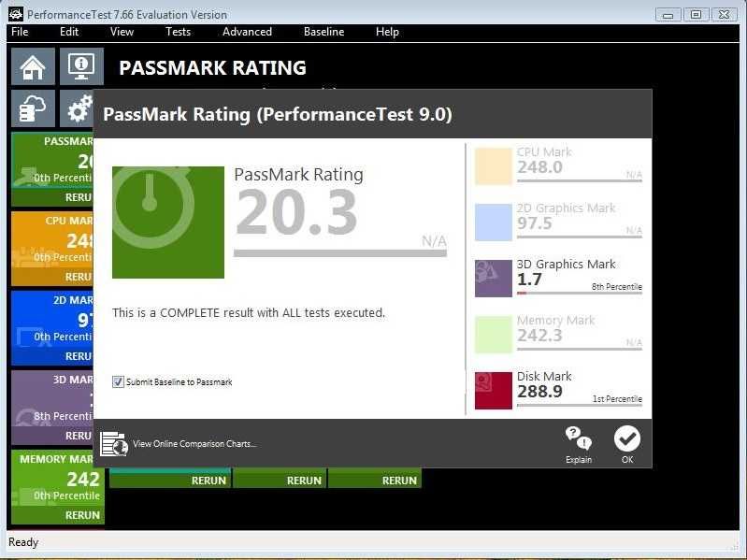Click the Ready status bar text

point(23,542)
